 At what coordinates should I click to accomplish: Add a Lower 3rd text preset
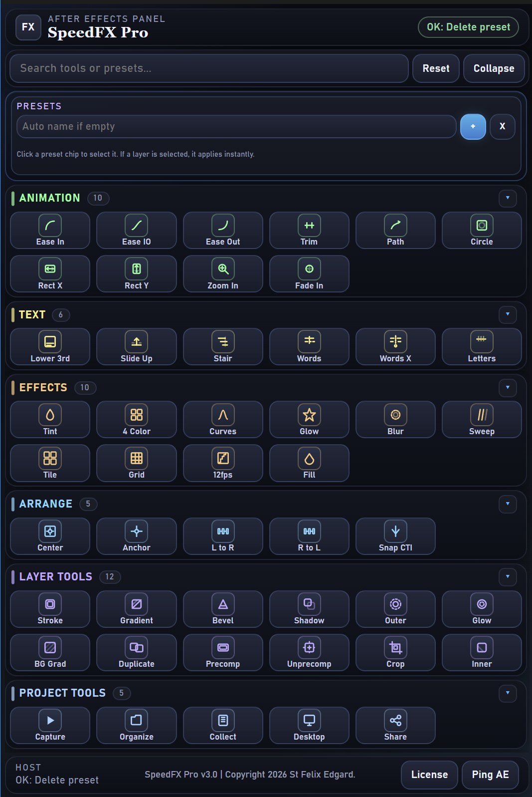pyautogui.click(x=50, y=346)
